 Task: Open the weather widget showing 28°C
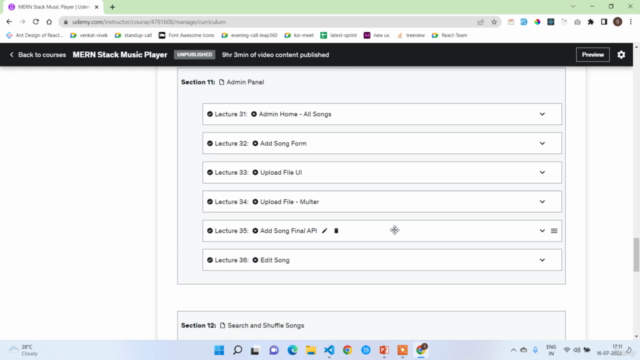24,350
